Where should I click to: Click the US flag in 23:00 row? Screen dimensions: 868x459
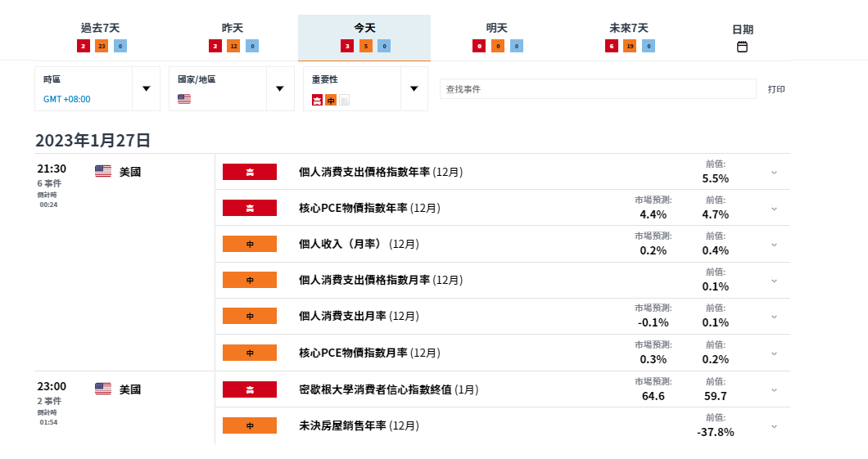103,389
